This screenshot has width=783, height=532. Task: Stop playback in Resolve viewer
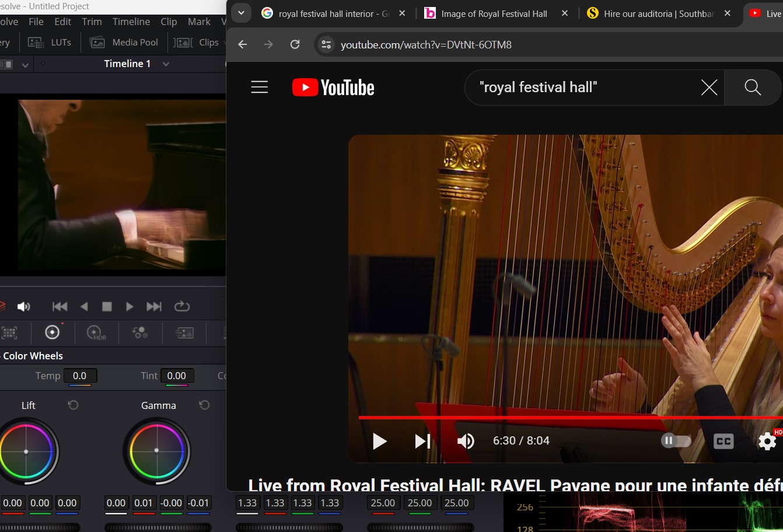[107, 306]
